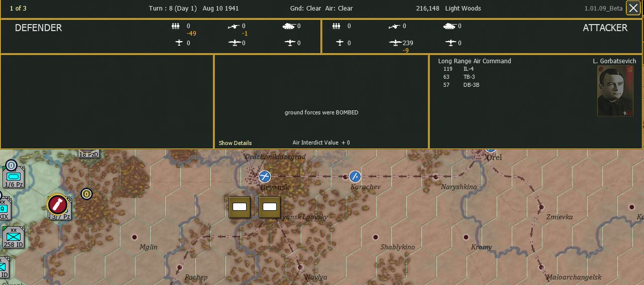Select the right Soviet unit counter near Bryansk
Screen dimensions: 644x285
pos(270,207)
